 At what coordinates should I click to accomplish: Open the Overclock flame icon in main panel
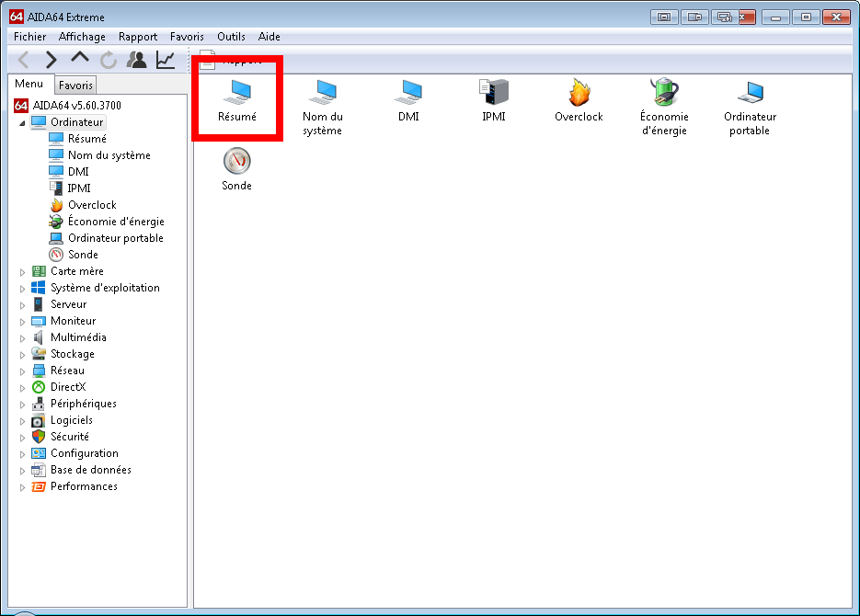[579, 100]
